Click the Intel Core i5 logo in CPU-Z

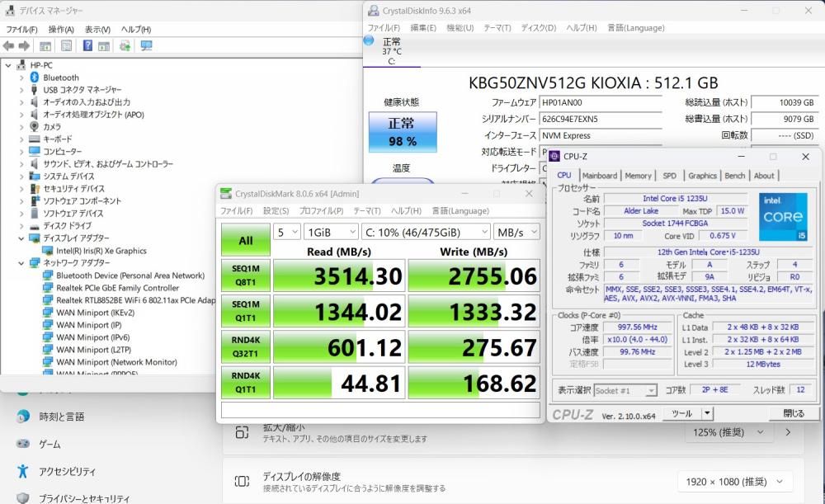click(x=783, y=217)
